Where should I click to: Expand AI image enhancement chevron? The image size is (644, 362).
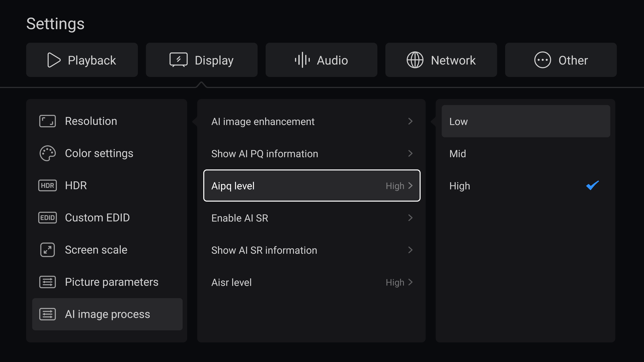point(410,121)
